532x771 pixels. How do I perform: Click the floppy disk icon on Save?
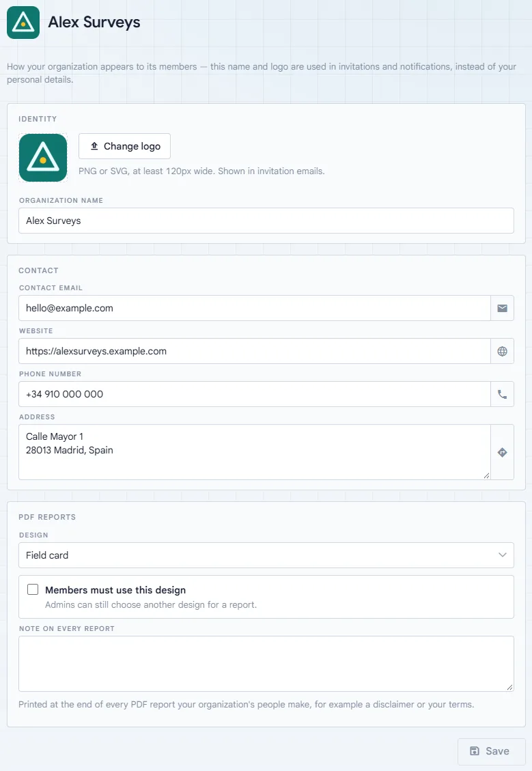pos(475,751)
